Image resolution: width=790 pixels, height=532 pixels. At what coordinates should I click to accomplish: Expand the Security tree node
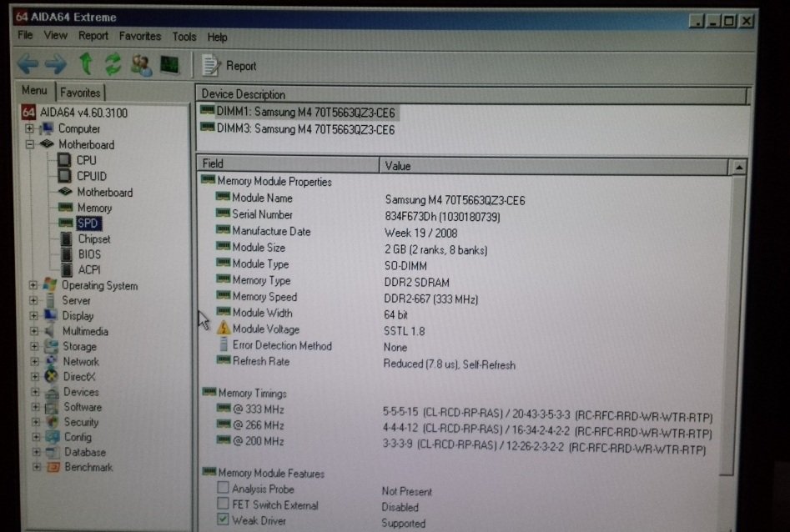point(35,422)
